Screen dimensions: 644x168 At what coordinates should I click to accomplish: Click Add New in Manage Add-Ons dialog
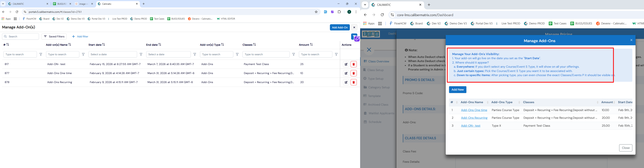coord(458,89)
